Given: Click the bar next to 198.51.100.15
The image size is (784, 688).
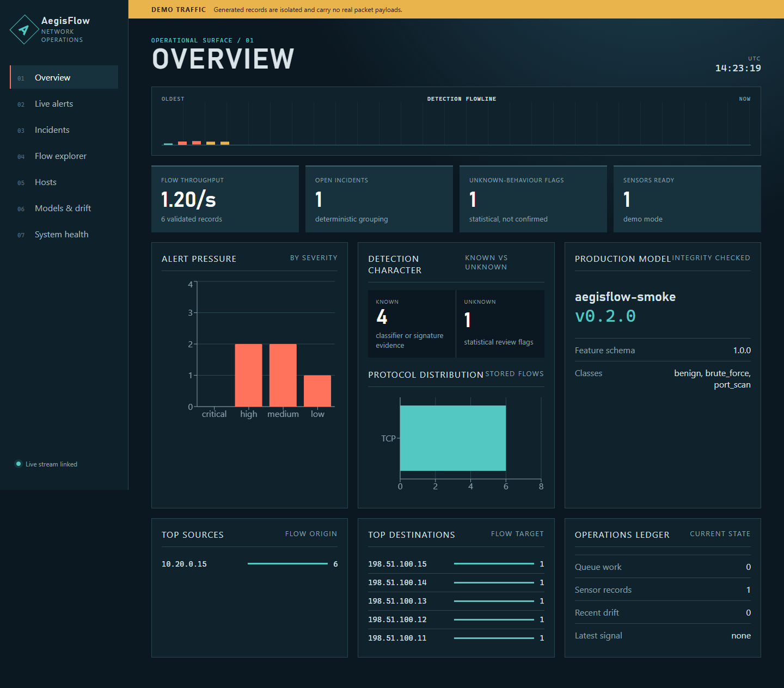Looking at the screenshot, I should [494, 564].
